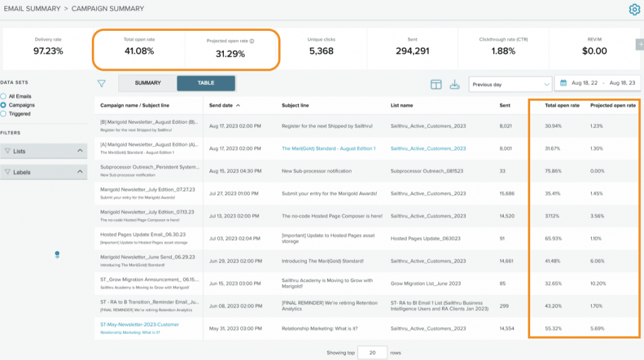Click the info icon next to Projected open rate
The image size is (644, 360).
click(252, 42)
